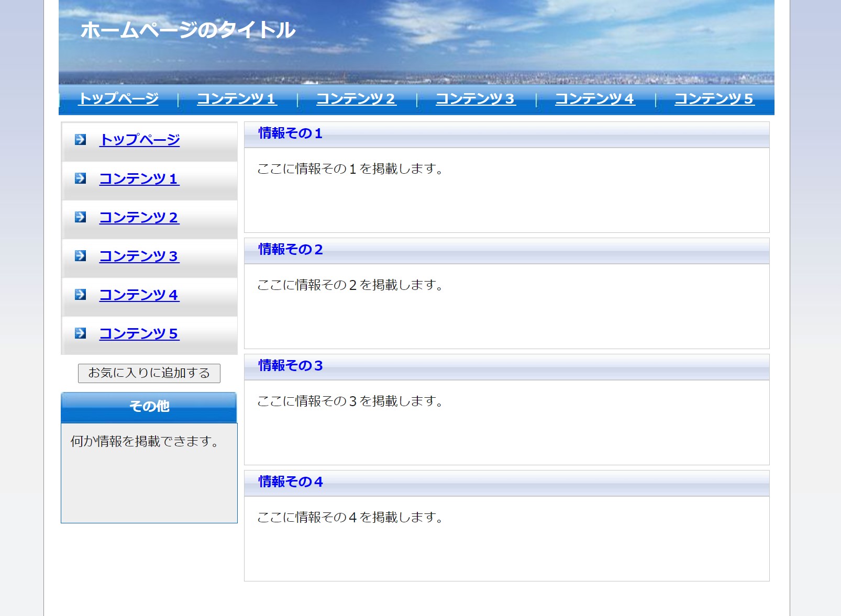The height and width of the screenshot is (616, 841).
Task: Click arrow icon beside sidebar コンテンツ２
Action: [80, 217]
